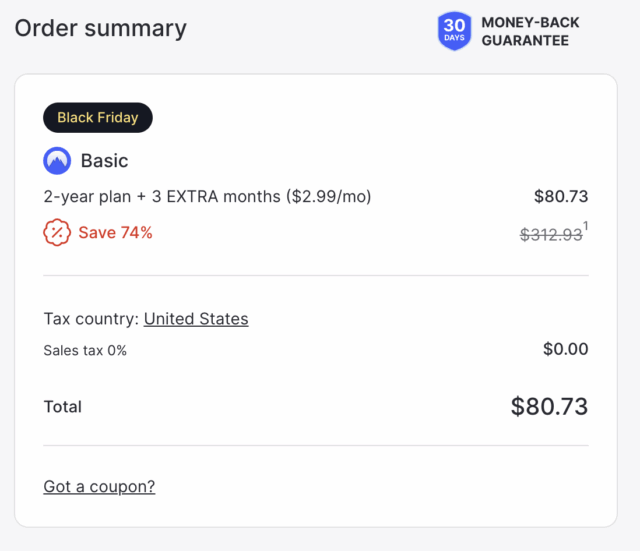Click the Order summary heading
This screenshot has width=640, height=551.
click(x=100, y=28)
